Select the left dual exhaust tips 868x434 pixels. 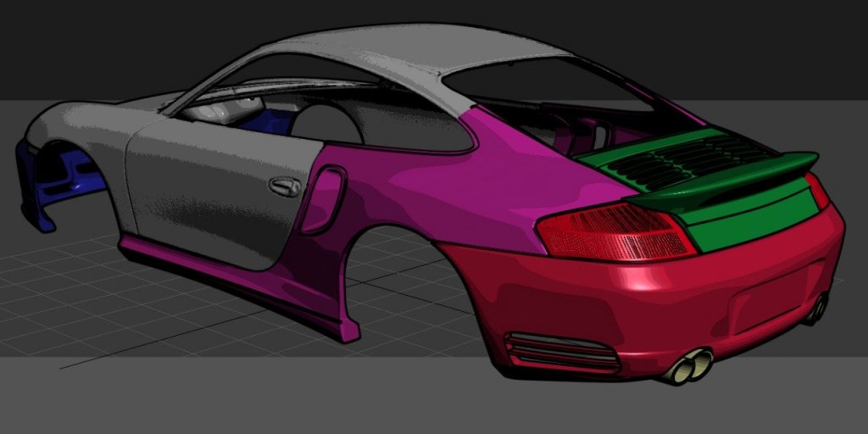point(690,366)
